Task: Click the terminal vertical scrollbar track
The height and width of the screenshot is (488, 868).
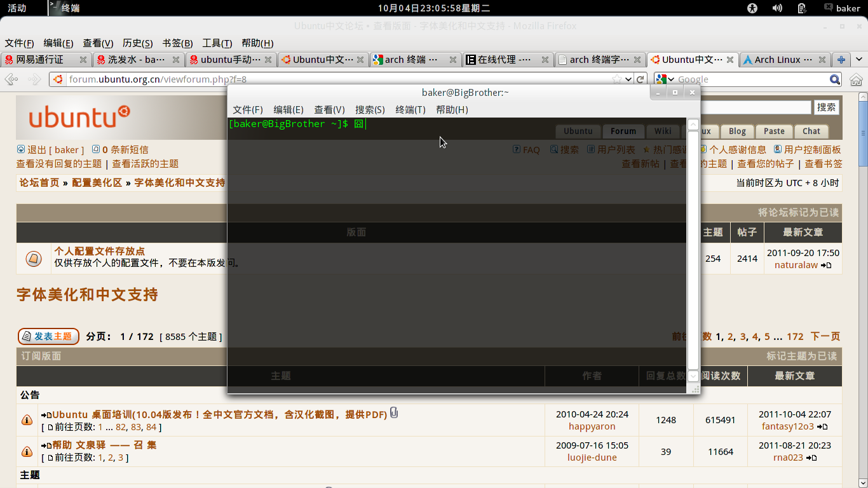Action: coord(693,250)
